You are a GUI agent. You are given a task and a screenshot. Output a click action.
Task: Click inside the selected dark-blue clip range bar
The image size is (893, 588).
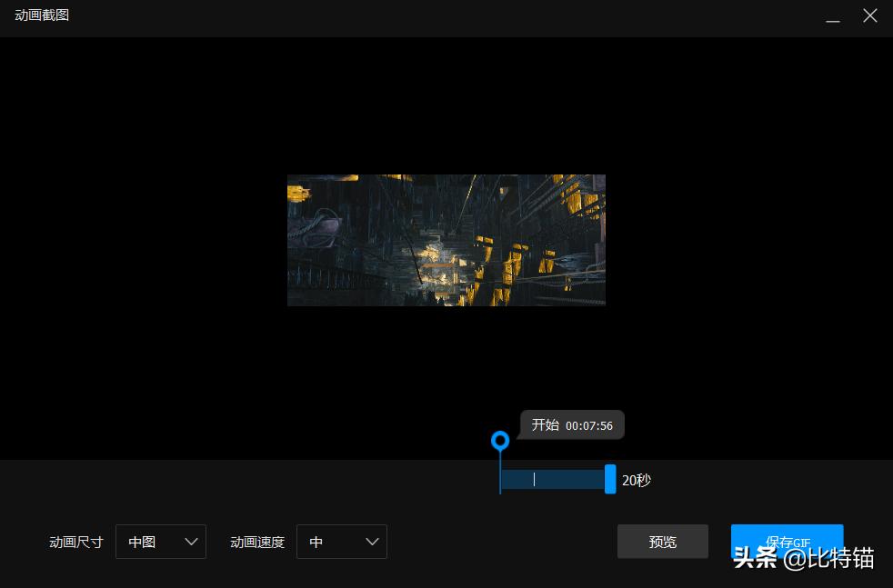tap(553, 479)
